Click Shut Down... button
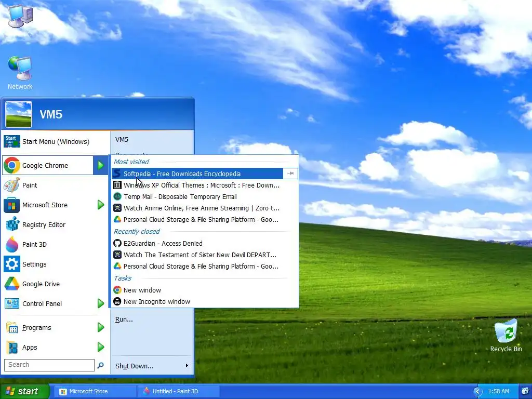This screenshot has width=532, height=399. coord(147,366)
